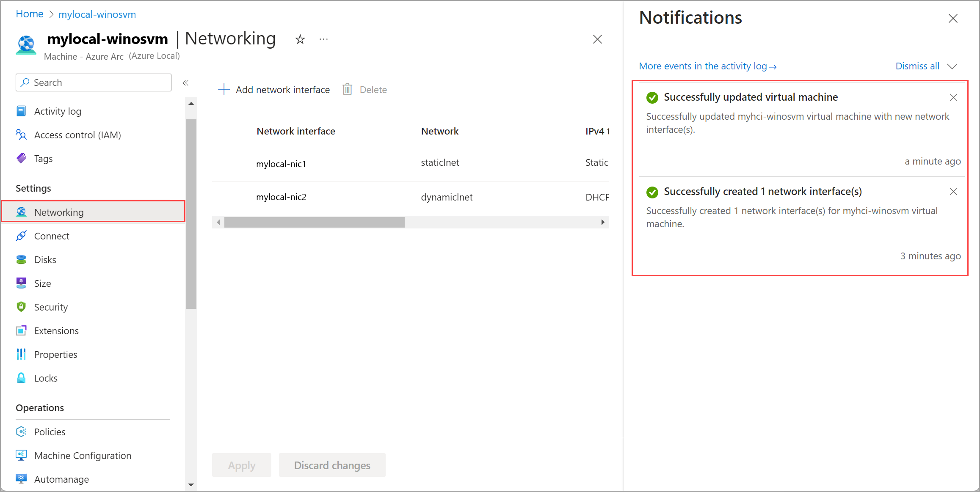
Task: Collapse the left settings sidebar
Action: pos(185,82)
